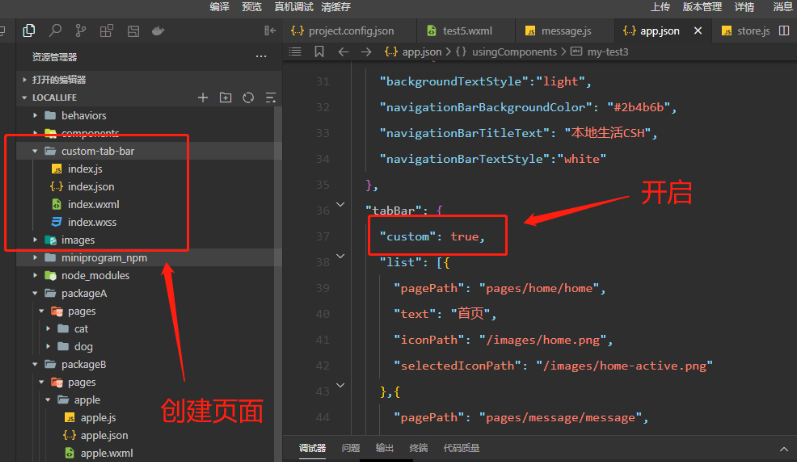797x462 pixels.
Task: Collapse the LOCALLIFE project root
Action: 24,98
